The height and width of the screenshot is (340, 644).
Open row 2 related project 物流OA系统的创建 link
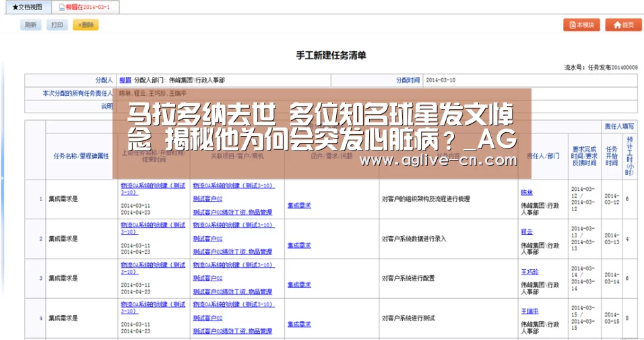[234, 225]
